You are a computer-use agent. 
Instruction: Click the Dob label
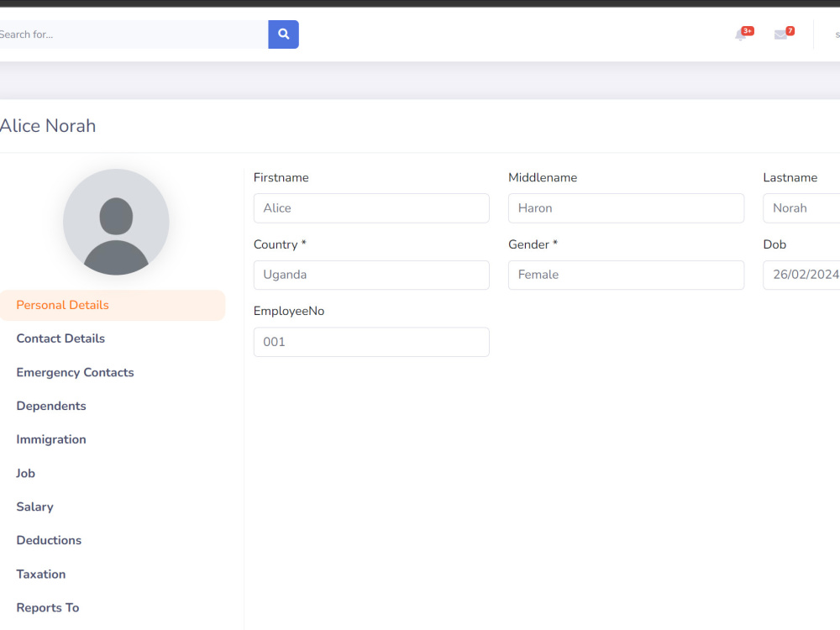click(774, 244)
